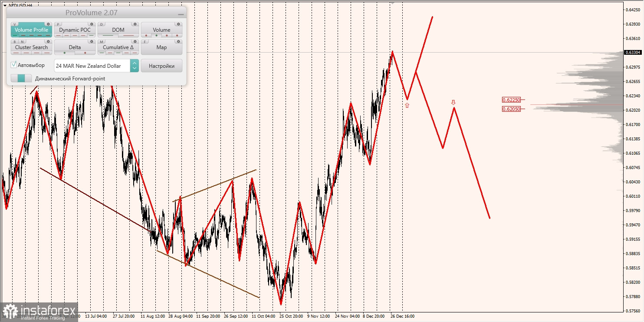The image size is (644, 322).
Task: Click the 25 Oct 20:00 time axis label
Action: (x=291, y=316)
